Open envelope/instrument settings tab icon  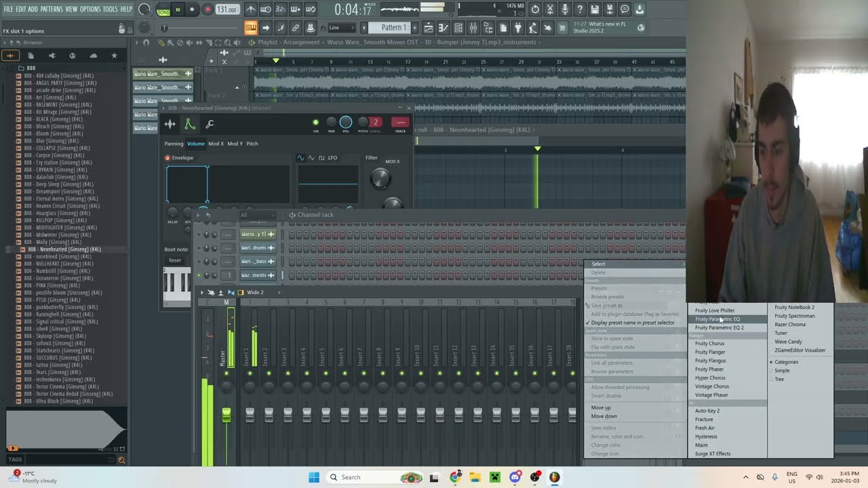(190, 124)
